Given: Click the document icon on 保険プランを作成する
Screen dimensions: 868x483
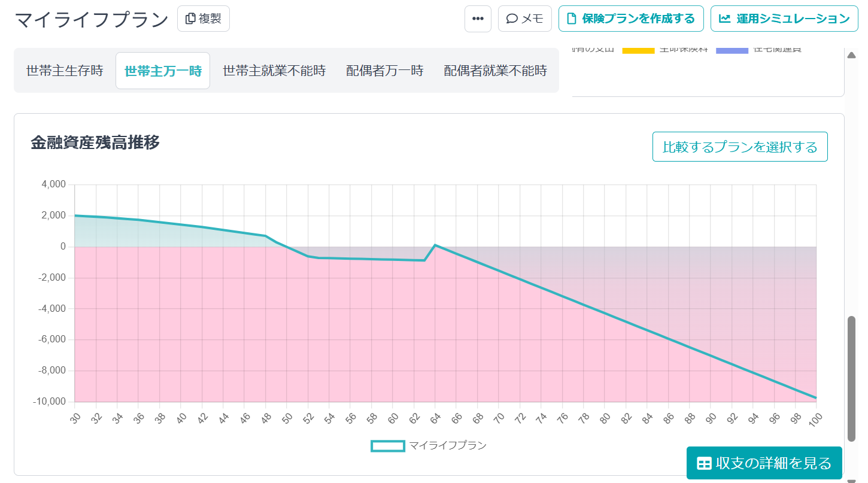Looking at the screenshot, I should pos(572,19).
